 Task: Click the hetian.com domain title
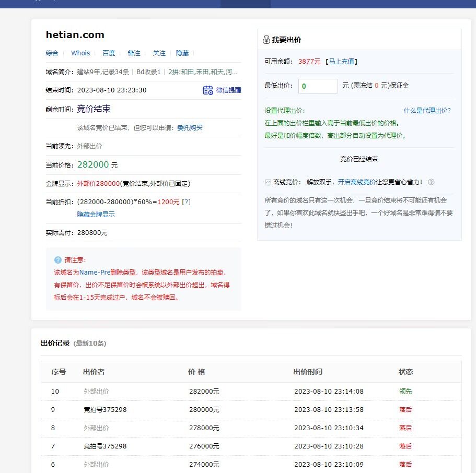pos(75,35)
